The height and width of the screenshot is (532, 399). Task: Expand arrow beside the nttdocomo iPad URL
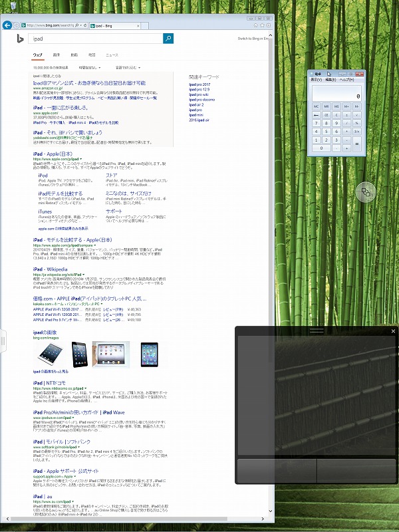pyautogui.click(x=86, y=388)
